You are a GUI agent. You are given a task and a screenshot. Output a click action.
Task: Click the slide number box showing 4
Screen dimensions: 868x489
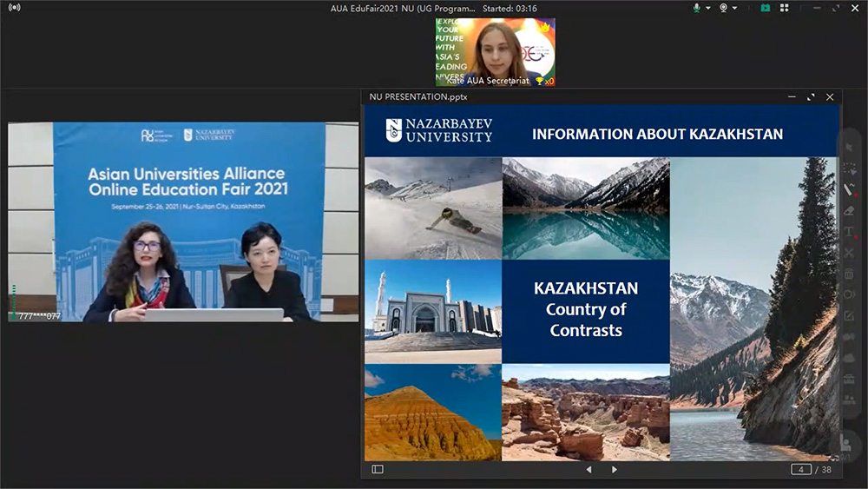point(800,469)
